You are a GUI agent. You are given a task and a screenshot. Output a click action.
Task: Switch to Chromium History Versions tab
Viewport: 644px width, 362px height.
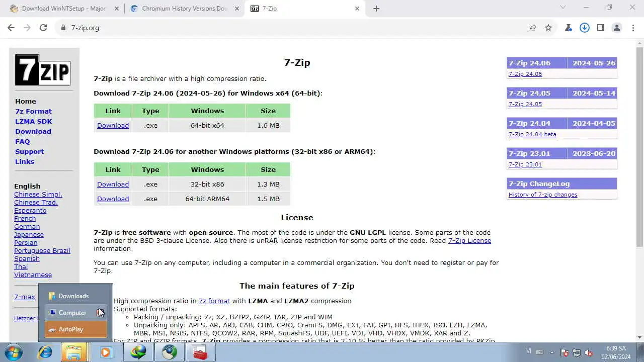pyautogui.click(x=184, y=9)
